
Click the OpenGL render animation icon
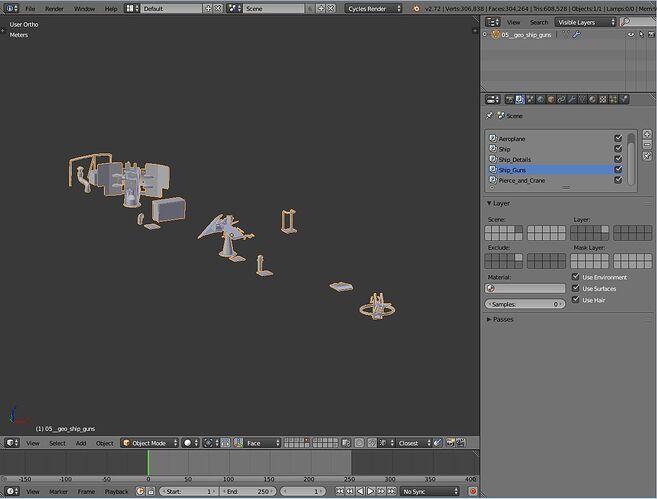click(460, 443)
